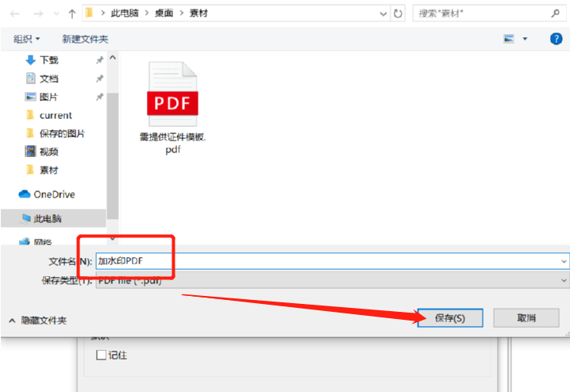Expand the view options dropdown arrow

(x=525, y=39)
